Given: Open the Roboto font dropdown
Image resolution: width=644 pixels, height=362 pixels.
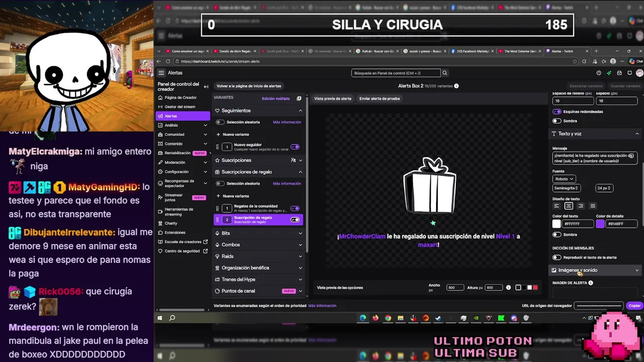Looking at the screenshot, I should 564,179.
